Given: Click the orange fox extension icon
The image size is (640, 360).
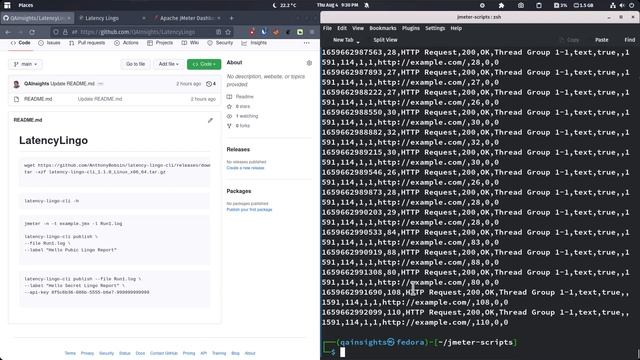Looking at the screenshot, I should click(276, 32).
